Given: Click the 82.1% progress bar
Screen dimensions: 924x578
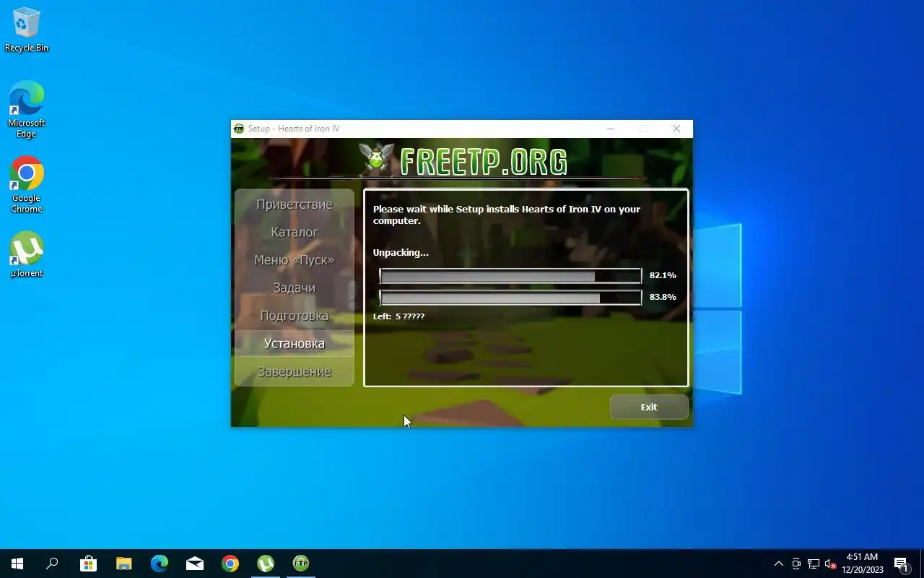Looking at the screenshot, I should tap(510, 275).
